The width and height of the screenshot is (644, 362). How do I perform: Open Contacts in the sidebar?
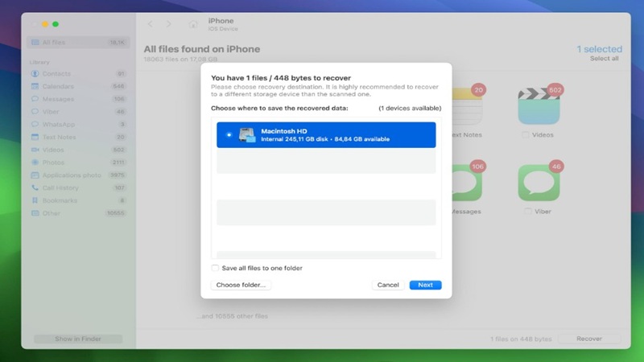pyautogui.click(x=78, y=74)
